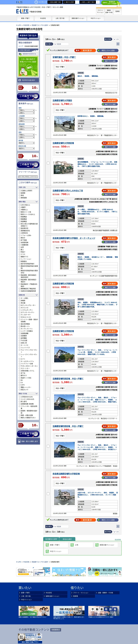The width and height of the screenshot is (138, 644).
Task: Open the 土地面積 lower limit dropdown
Action: tap(26, 118)
